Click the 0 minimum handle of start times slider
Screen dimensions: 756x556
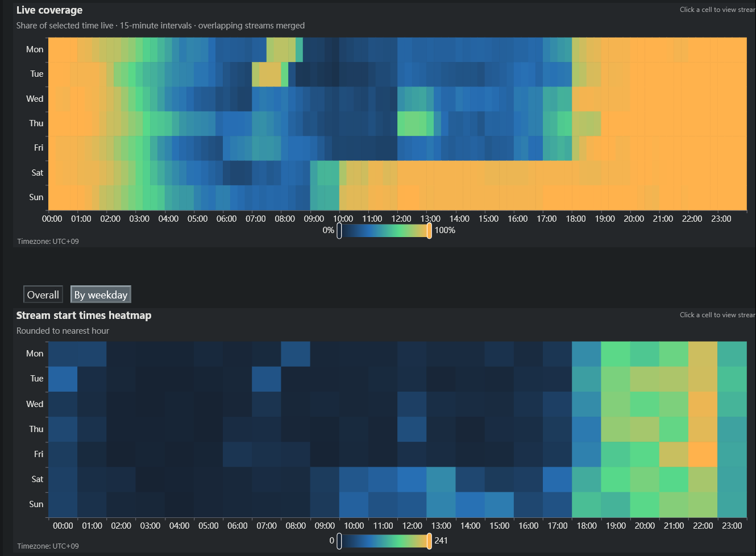click(x=339, y=541)
